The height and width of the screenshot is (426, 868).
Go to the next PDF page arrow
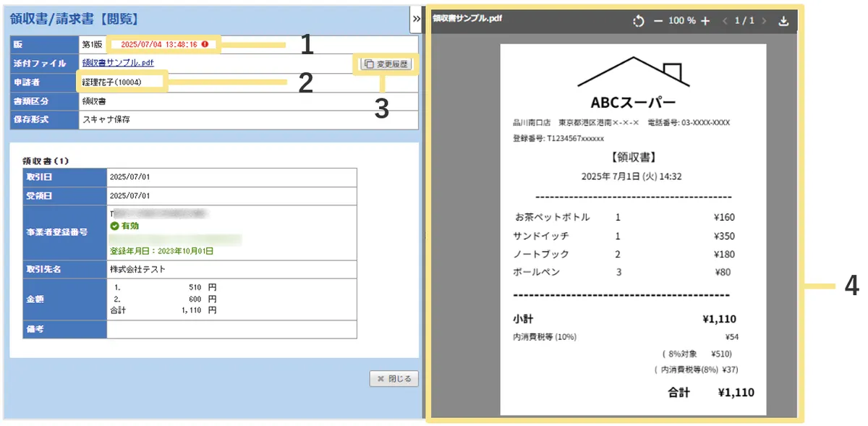[x=763, y=21]
